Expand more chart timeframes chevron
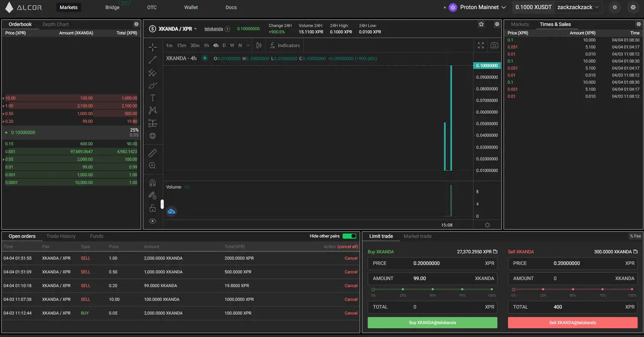This screenshot has height=337, width=644. [248, 45]
